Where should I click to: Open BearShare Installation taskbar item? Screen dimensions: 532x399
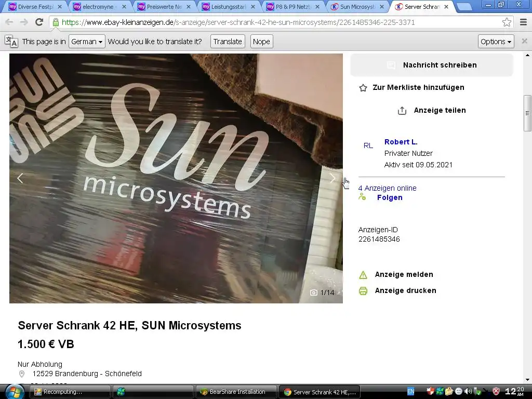click(236, 392)
